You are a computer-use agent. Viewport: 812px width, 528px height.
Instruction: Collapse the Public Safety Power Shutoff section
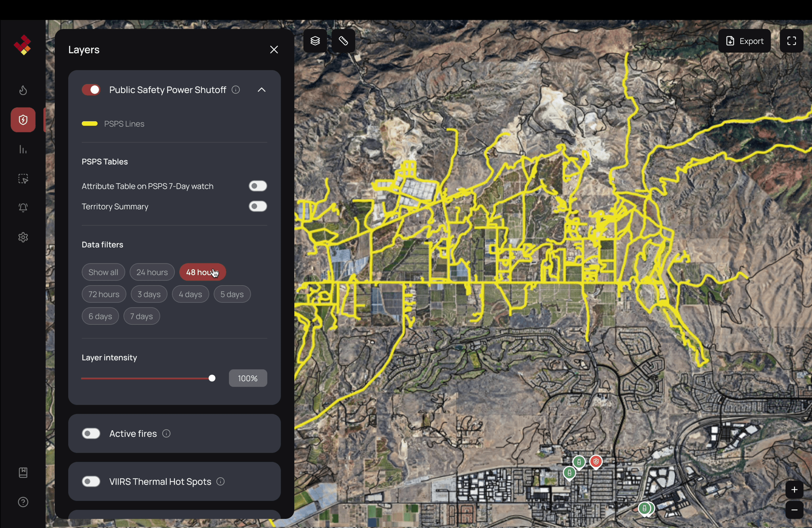pos(262,90)
